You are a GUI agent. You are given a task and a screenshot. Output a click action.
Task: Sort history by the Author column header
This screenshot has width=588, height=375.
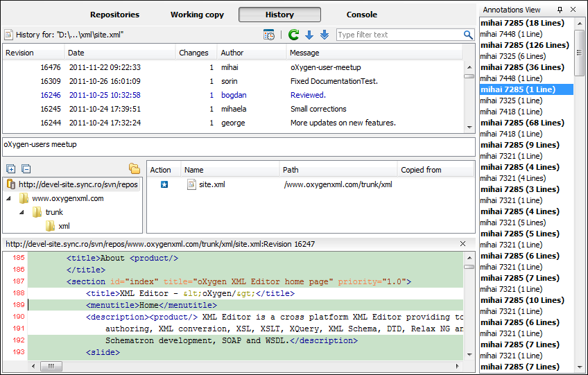[232, 53]
